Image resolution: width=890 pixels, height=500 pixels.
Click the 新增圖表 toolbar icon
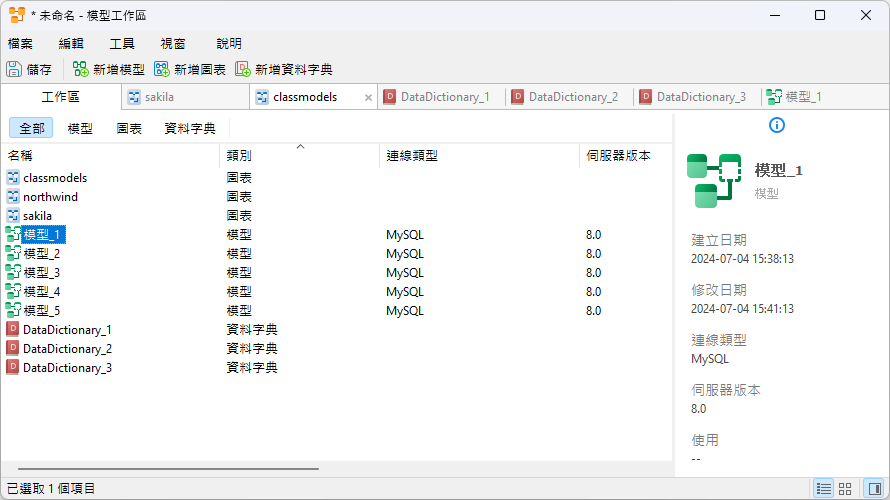point(162,69)
